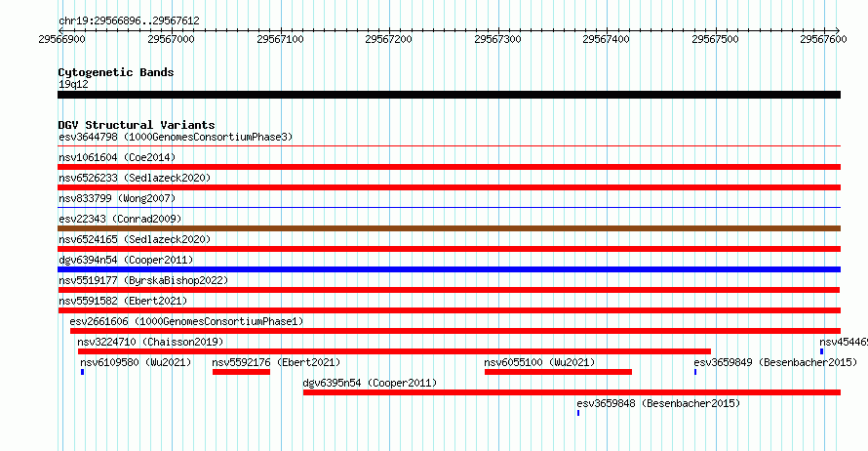This screenshot has height=451, width=868.
Task: Open dgv6395n54 (Cooper2011) variant label
Action: [x=370, y=383]
